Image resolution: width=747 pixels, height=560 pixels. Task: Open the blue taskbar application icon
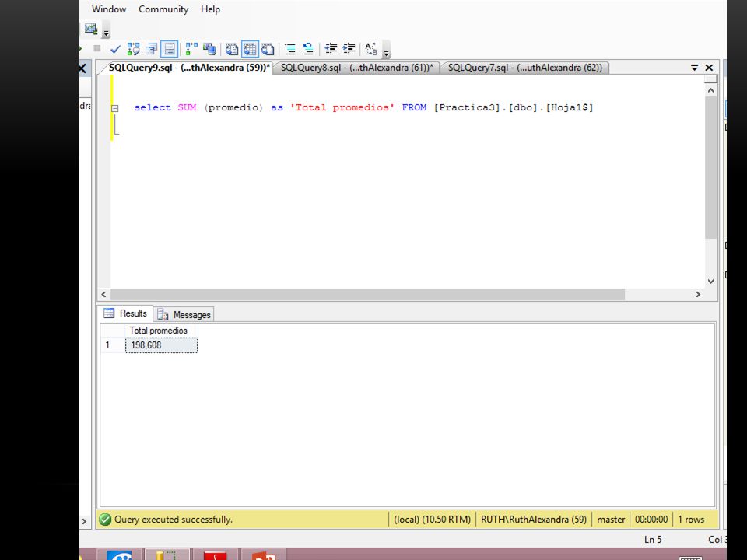[119, 555]
